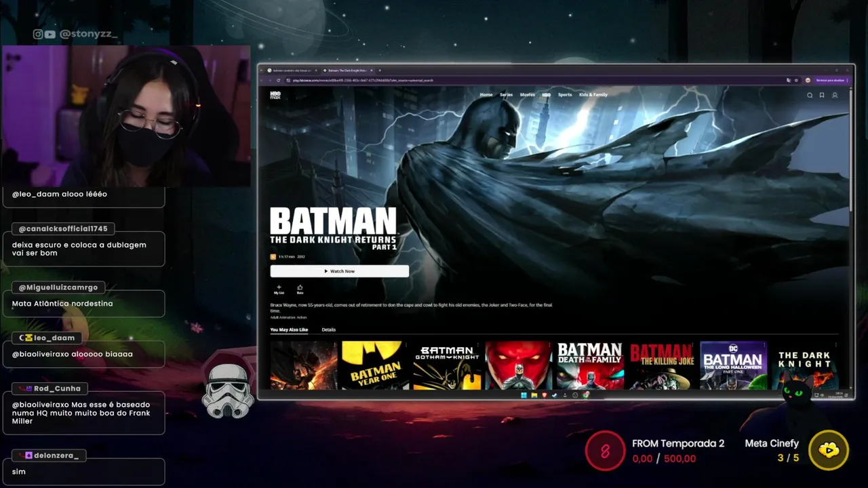Open the first recommended movie thumbnail
Screen dimensions: 868x488
304,365
